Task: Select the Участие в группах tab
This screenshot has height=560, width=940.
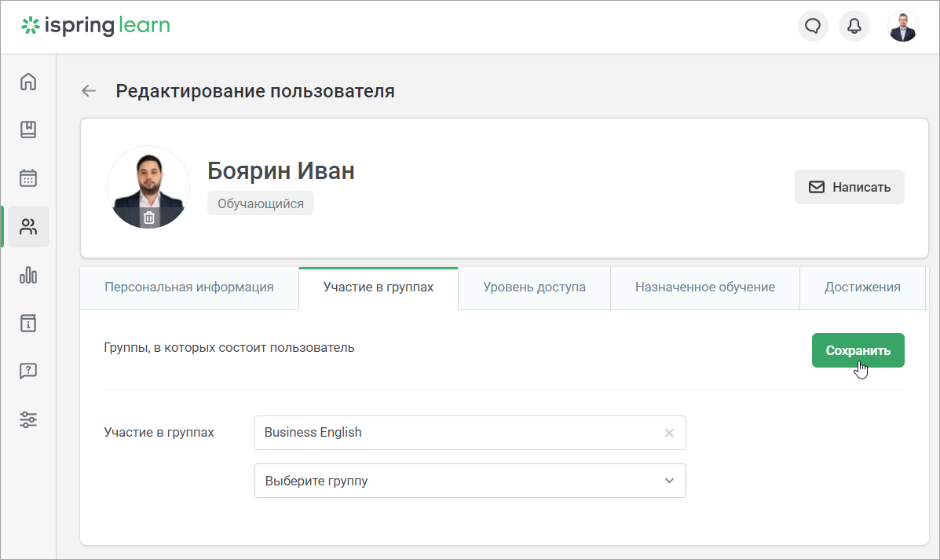Action: [379, 287]
